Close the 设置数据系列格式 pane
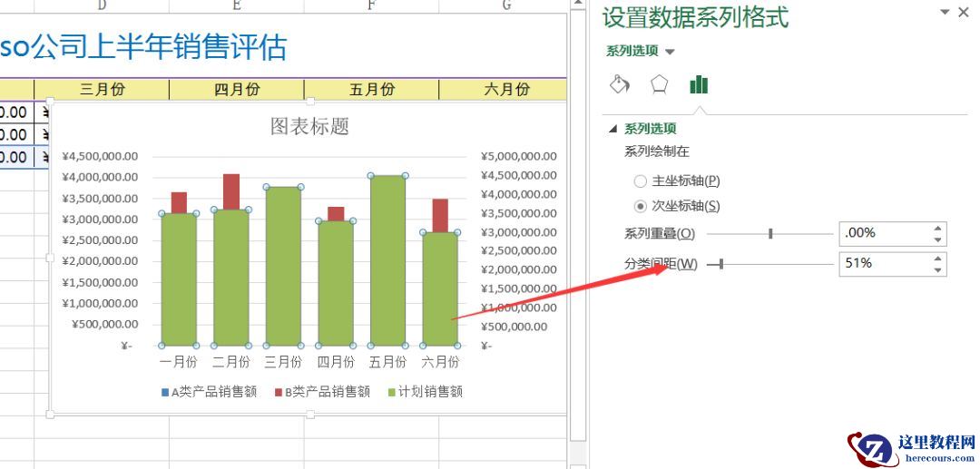The width and height of the screenshot is (980, 469). click(x=964, y=13)
